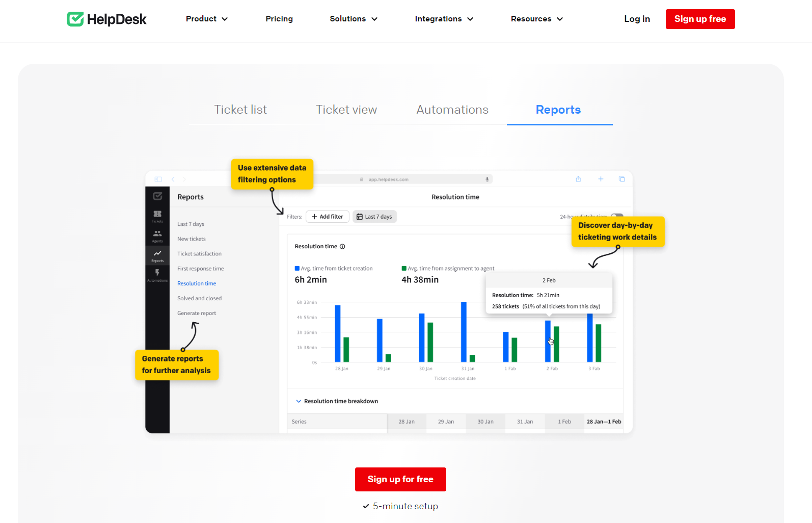
Task: Click the blue legend swatch for ticket creation
Action: (297, 269)
